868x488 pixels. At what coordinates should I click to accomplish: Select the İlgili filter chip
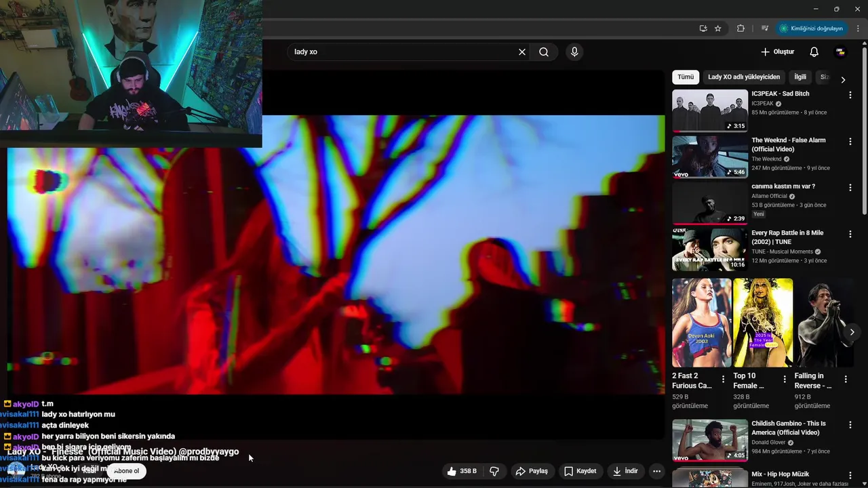point(800,77)
